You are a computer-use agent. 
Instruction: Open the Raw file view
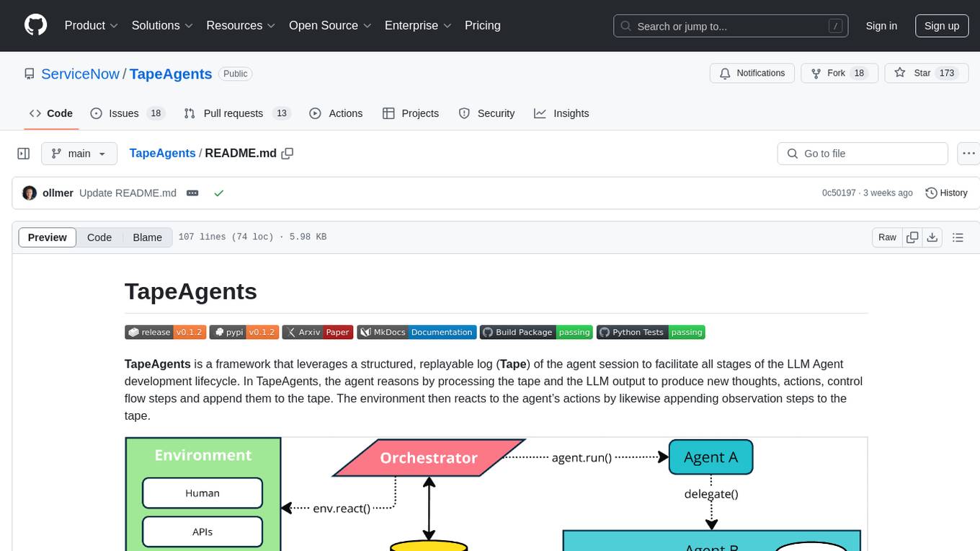click(x=887, y=237)
